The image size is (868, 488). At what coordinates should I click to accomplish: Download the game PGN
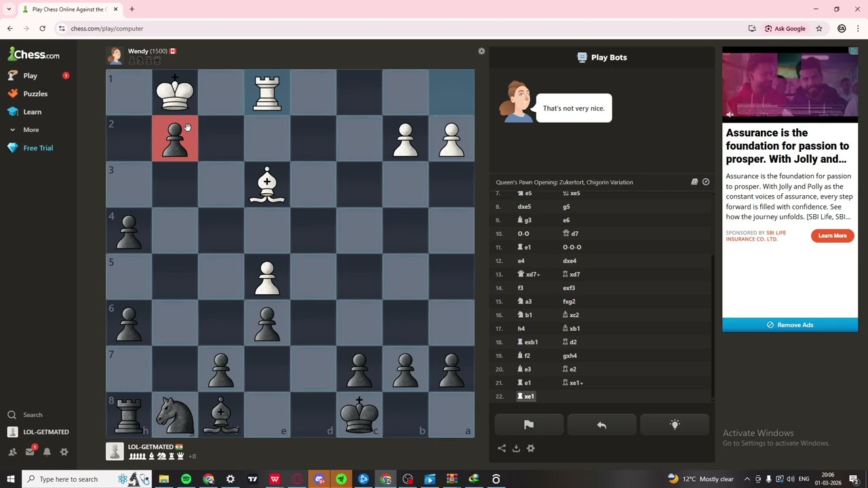pyautogui.click(x=516, y=448)
